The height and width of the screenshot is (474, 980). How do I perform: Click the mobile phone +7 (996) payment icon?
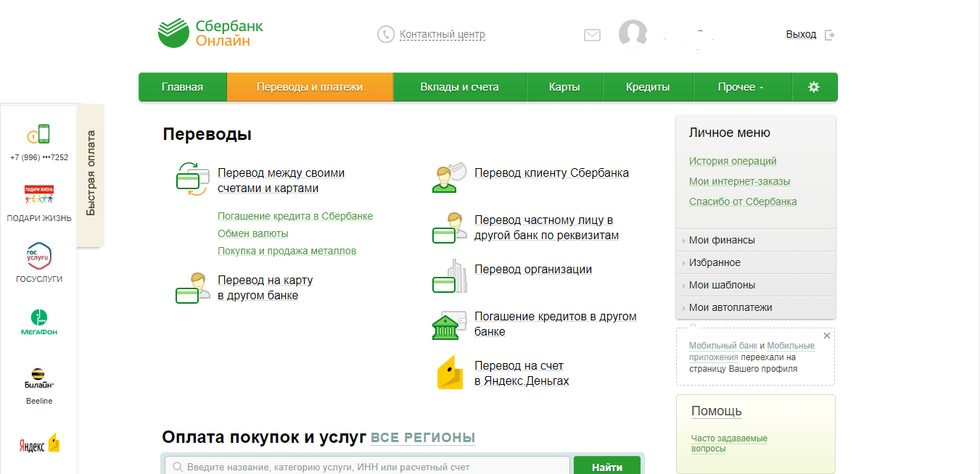click(x=39, y=136)
